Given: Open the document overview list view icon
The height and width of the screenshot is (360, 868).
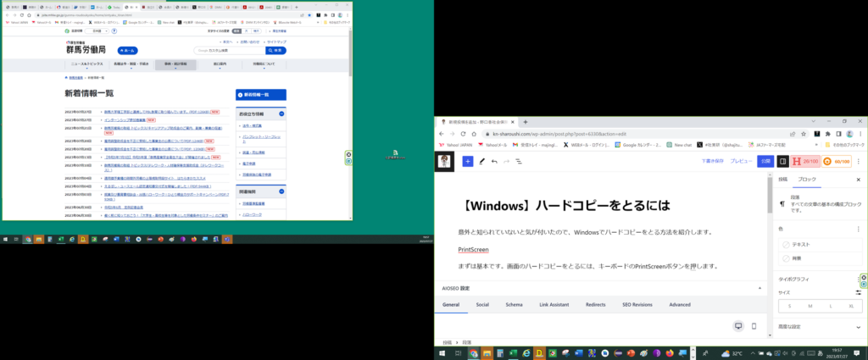Looking at the screenshot, I should tap(520, 162).
